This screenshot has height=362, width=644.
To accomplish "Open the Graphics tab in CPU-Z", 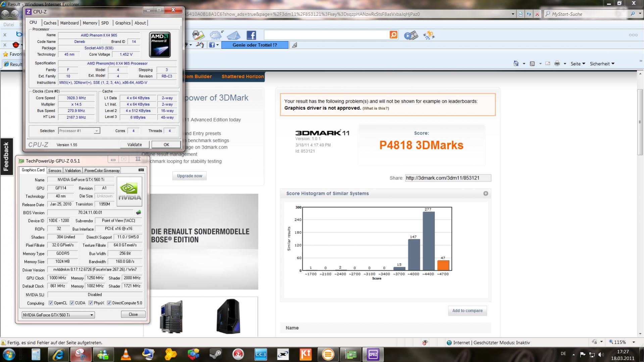I will point(123,23).
